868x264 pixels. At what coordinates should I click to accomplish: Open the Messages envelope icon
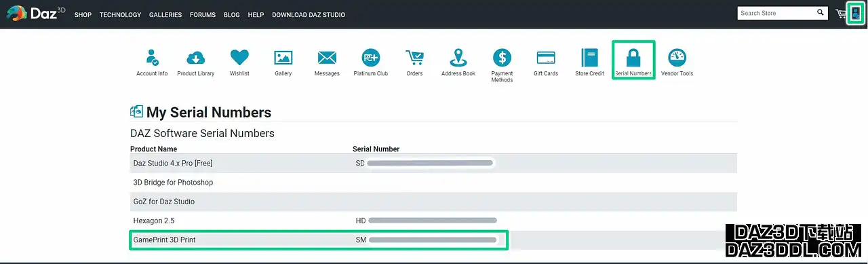327,58
